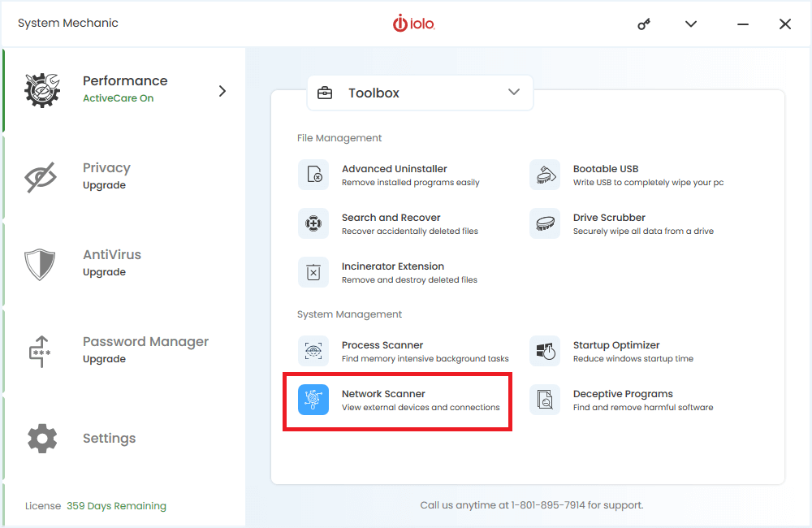
Task: Open the title bar chevron menu
Action: coord(691,24)
